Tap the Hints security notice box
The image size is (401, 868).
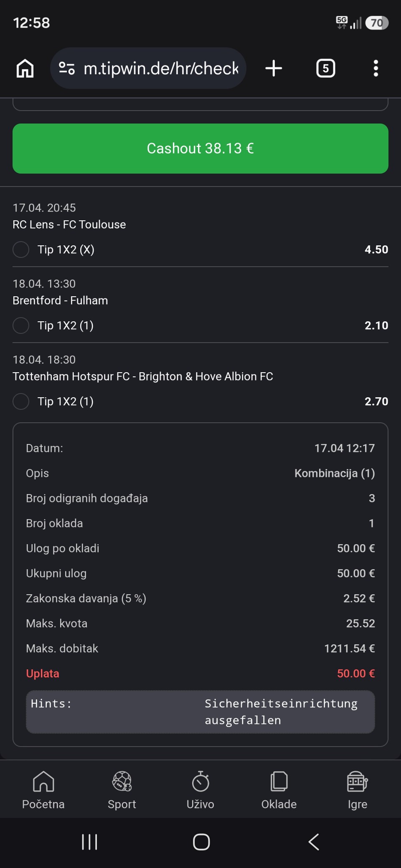pyautogui.click(x=200, y=712)
